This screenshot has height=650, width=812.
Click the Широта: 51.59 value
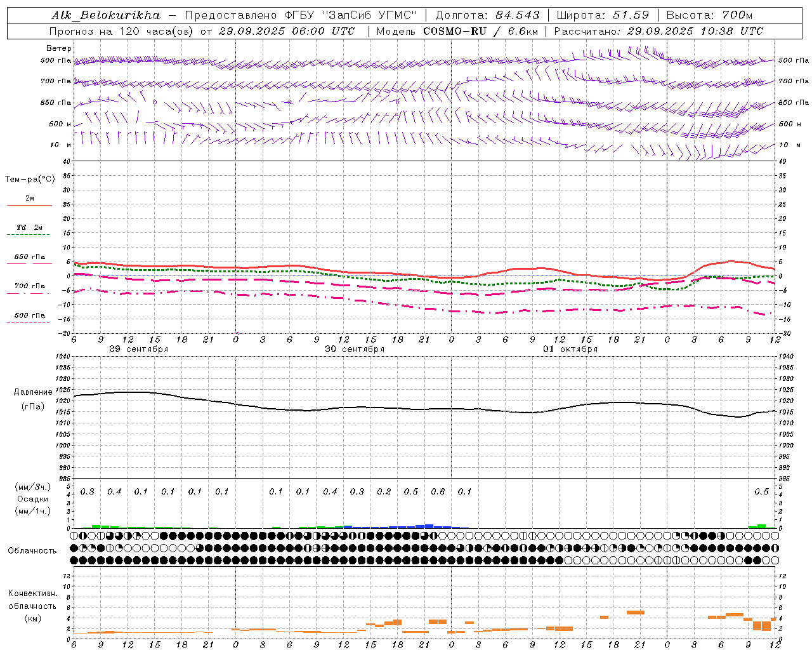click(603, 15)
